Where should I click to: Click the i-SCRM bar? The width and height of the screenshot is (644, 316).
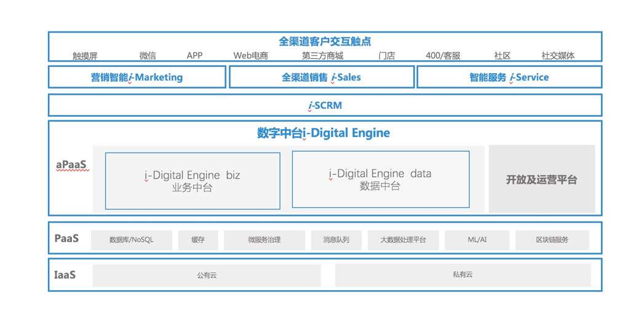325,106
